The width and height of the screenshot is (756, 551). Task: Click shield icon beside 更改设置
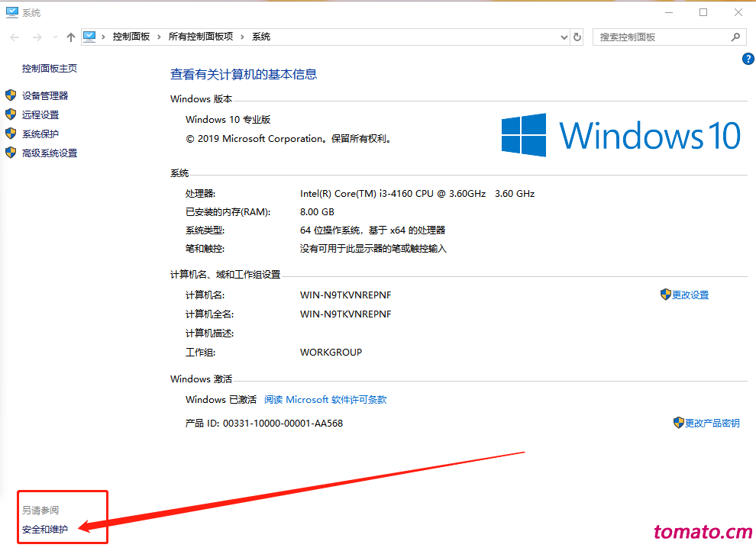666,295
